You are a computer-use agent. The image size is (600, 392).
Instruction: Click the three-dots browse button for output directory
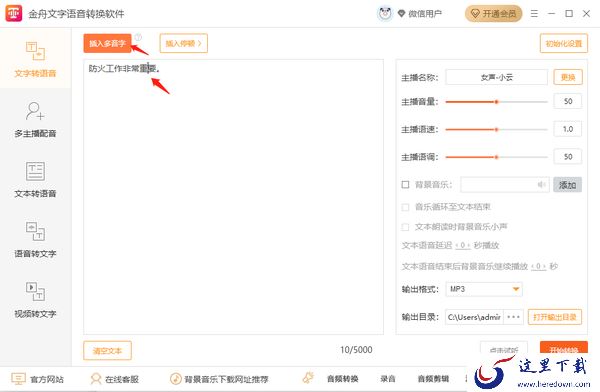(514, 317)
